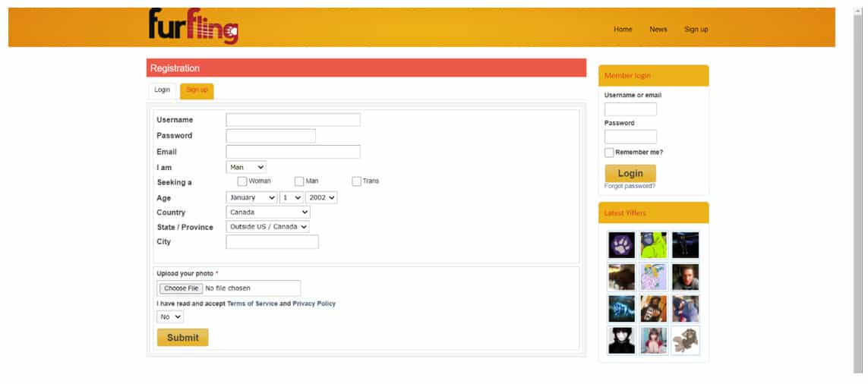Open the birth day dropdown
Screen dimensions: 868x384
point(292,197)
